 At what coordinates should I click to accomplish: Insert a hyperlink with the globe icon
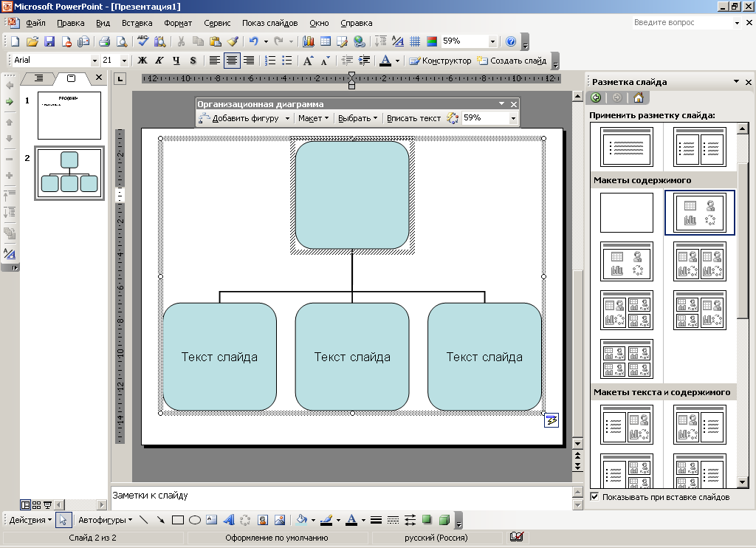coord(360,41)
